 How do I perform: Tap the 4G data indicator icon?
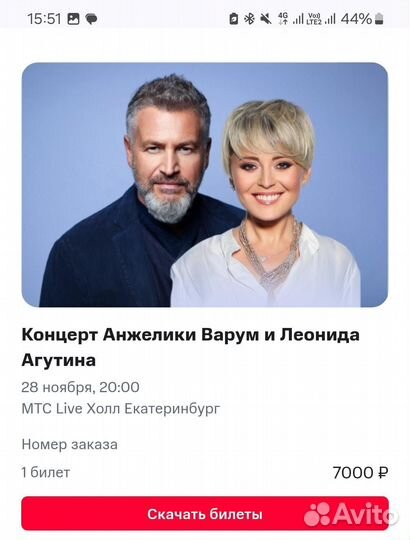coord(283,19)
